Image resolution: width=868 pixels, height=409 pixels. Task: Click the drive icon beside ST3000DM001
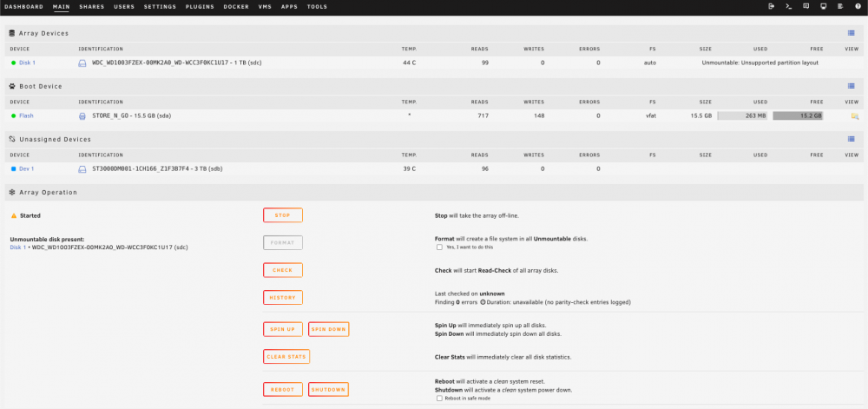(82, 168)
